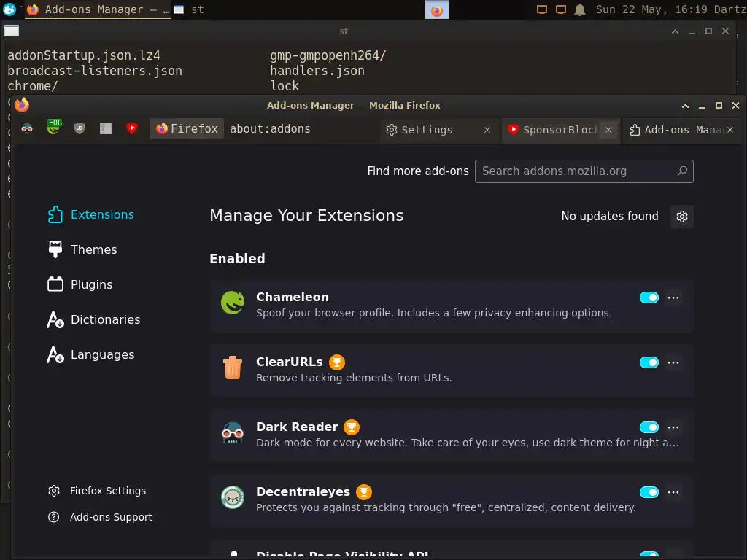Switch to the Add-ons Manager tab
Image resolution: width=747 pixels, height=560 pixels.
pyautogui.click(x=675, y=130)
